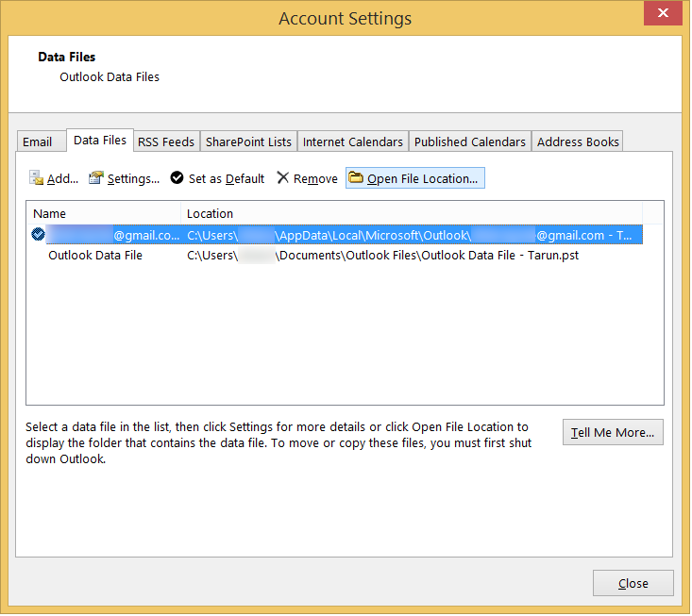The width and height of the screenshot is (692, 616).
Task: Open the RSS Feeds tab
Action: coord(166,142)
